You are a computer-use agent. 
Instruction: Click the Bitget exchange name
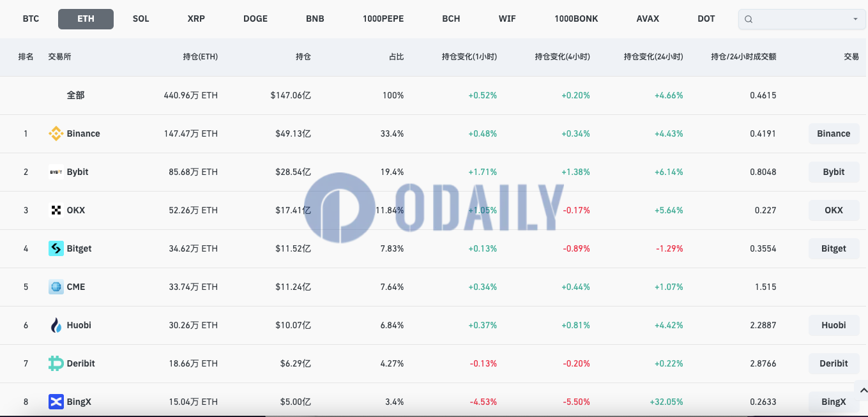coord(79,248)
